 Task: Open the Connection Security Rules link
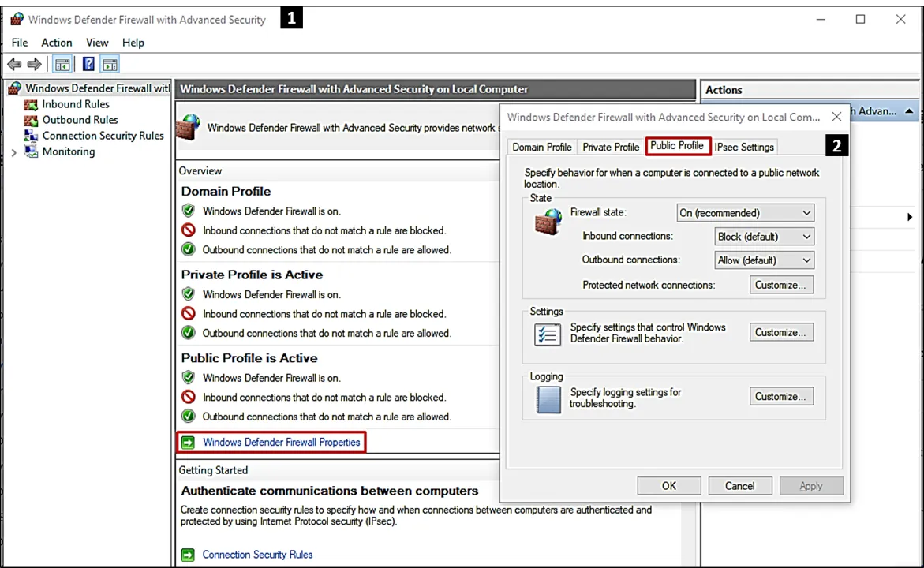[x=257, y=555]
